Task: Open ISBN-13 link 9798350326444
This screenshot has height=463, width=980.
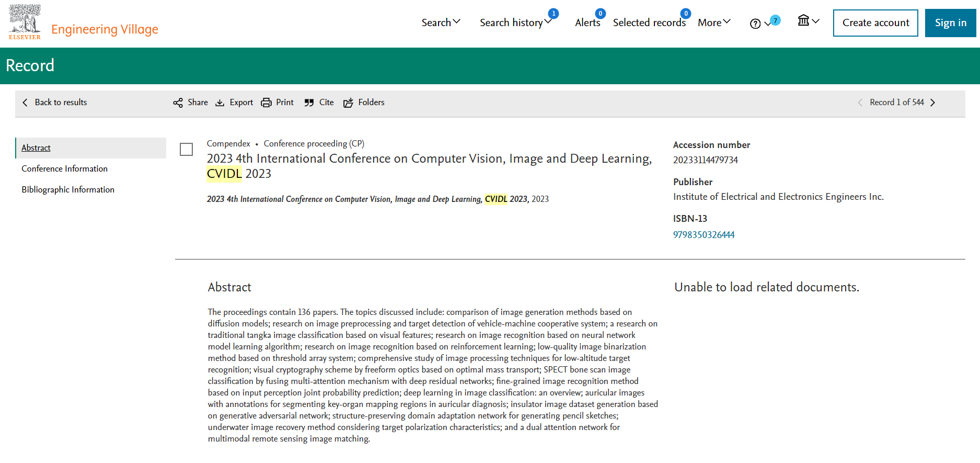Action: point(704,235)
